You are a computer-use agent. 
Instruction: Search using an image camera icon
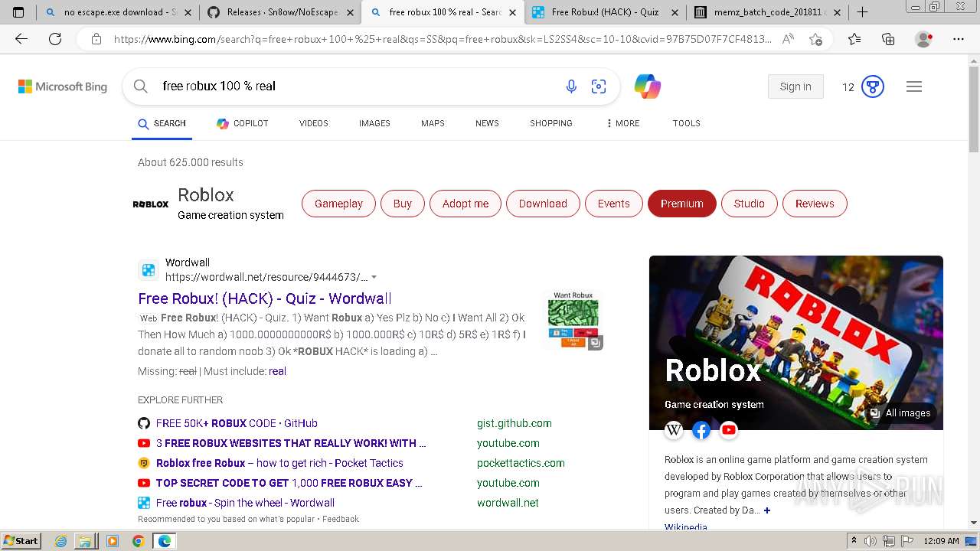[599, 86]
